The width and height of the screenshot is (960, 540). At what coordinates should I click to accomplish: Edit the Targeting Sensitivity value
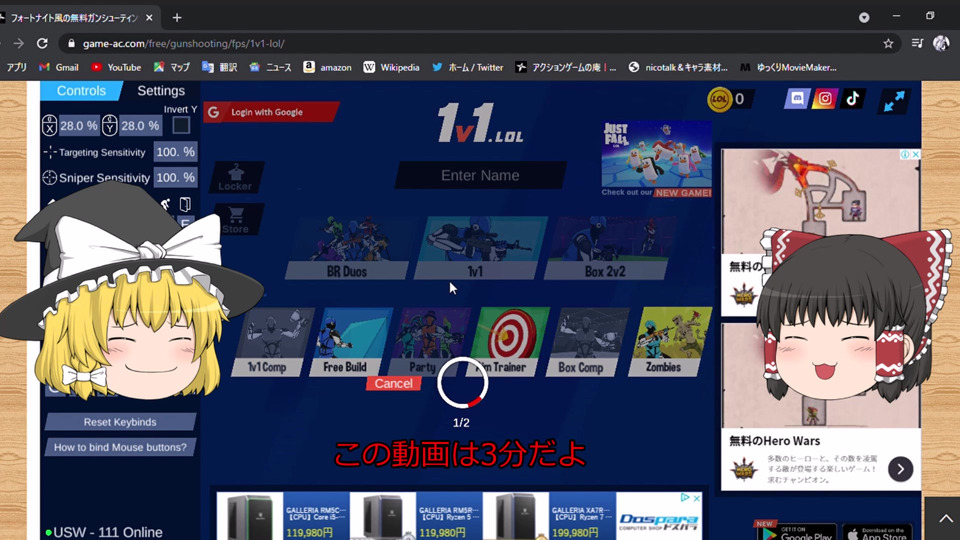pos(175,151)
